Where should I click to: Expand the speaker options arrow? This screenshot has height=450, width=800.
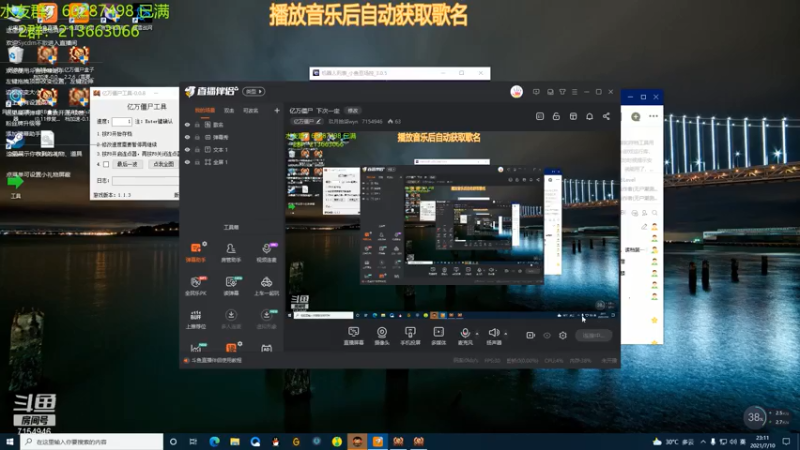point(506,334)
